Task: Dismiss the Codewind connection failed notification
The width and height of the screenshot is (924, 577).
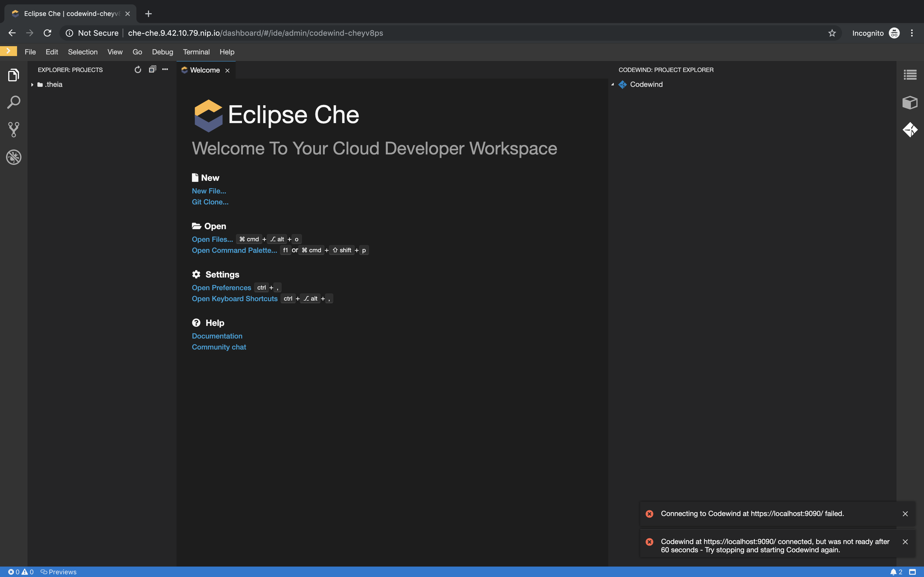Action: pos(905,514)
